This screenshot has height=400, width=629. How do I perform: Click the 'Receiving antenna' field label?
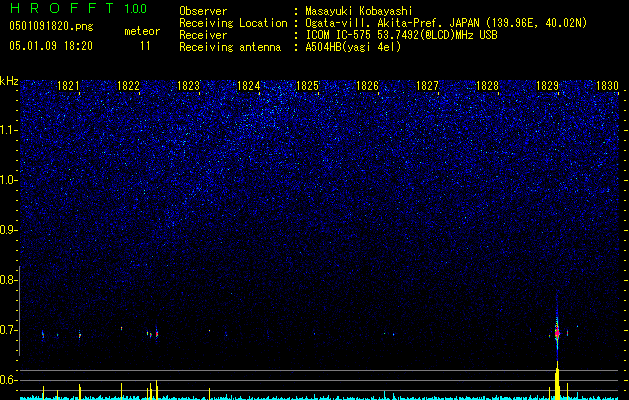[x=230, y=47]
